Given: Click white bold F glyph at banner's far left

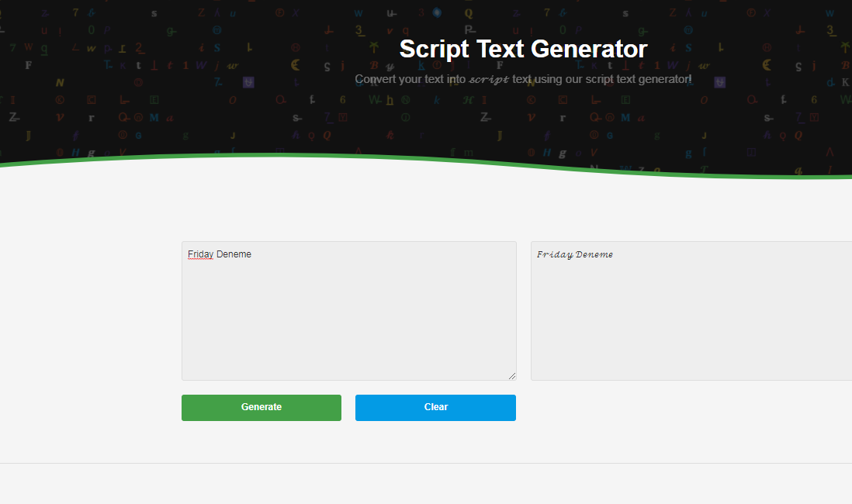Looking at the screenshot, I should tap(29, 65).
